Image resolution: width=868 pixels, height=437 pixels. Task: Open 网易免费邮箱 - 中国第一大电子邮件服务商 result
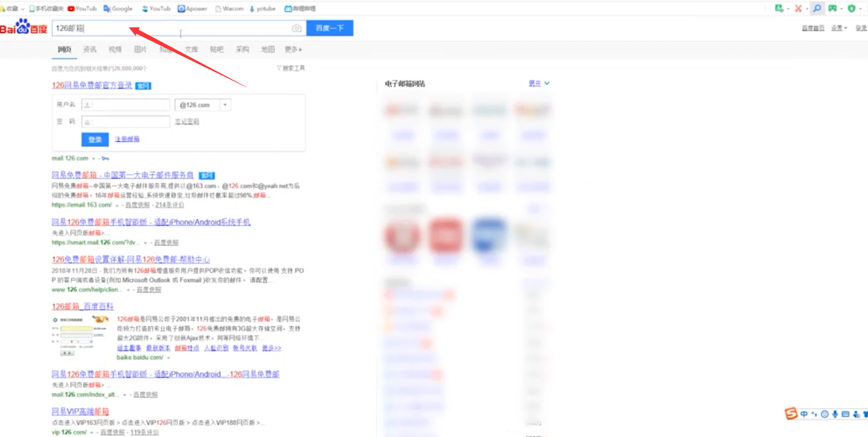[123, 175]
